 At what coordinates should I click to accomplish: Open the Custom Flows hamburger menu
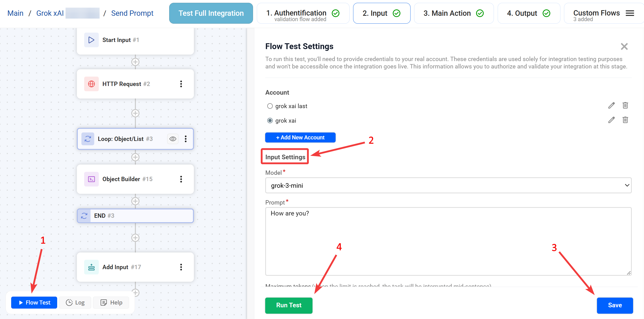point(630,13)
